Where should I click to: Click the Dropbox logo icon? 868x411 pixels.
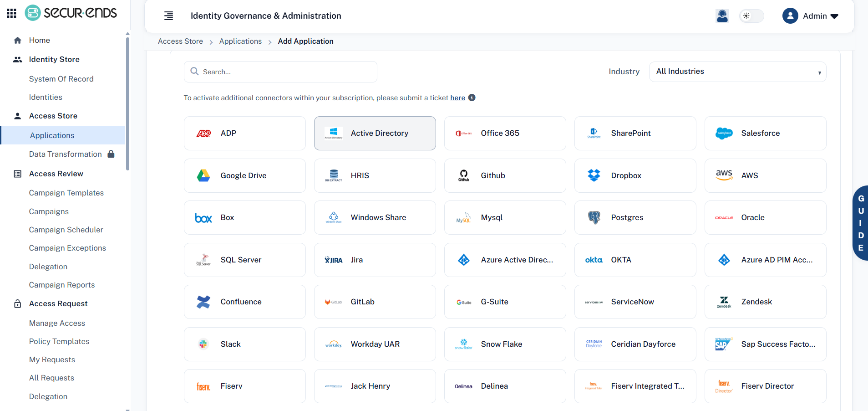click(x=594, y=175)
